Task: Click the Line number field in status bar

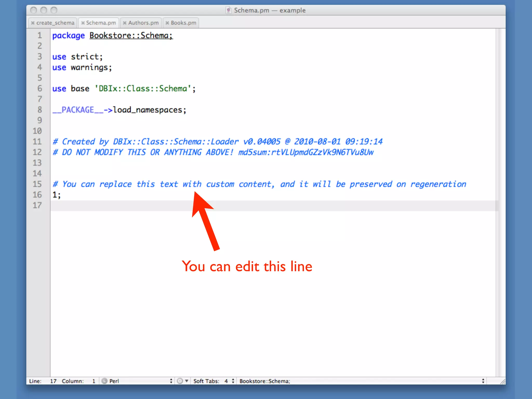Action: pos(53,381)
